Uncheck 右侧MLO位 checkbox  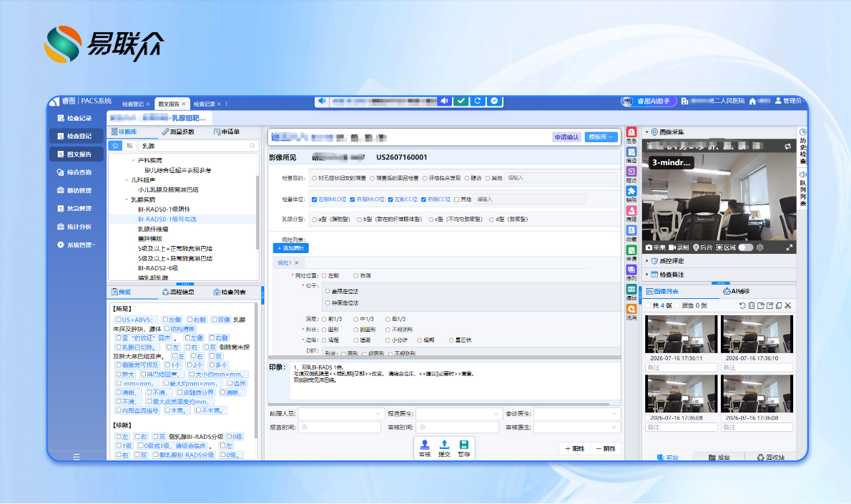click(x=353, y=199)
